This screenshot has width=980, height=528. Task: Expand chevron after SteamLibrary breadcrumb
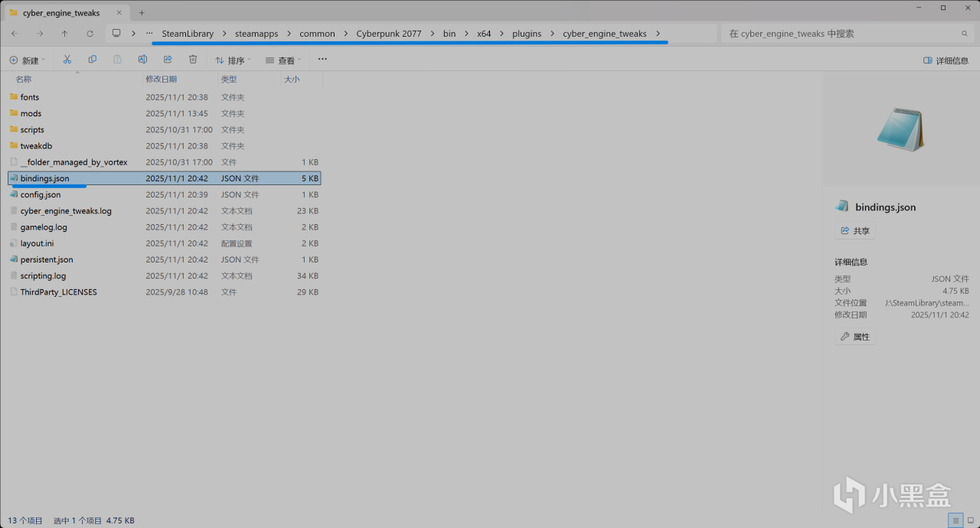point(224,34)
